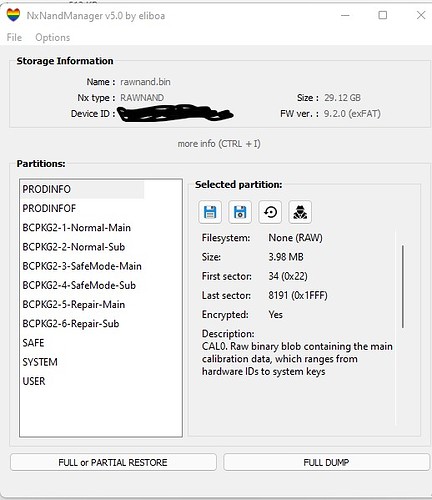Select BCPKG2-1-Normal-Main partition
432x500 pixels.
click(77, 228)
